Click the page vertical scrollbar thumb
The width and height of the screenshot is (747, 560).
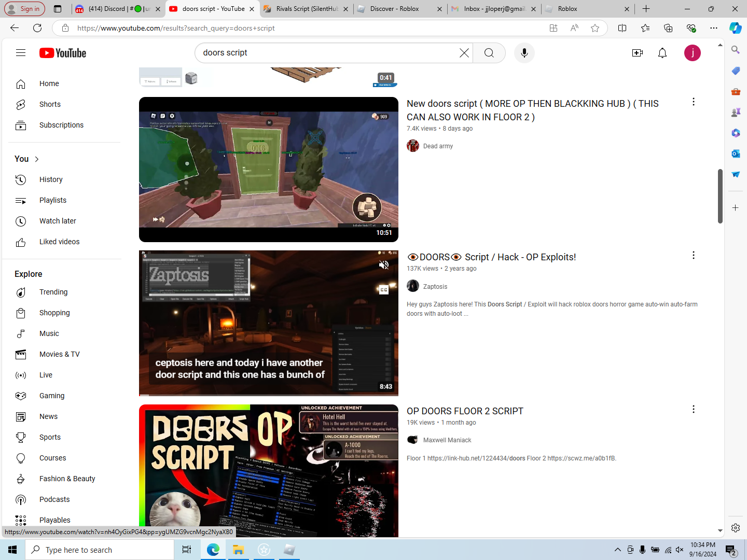720,196
